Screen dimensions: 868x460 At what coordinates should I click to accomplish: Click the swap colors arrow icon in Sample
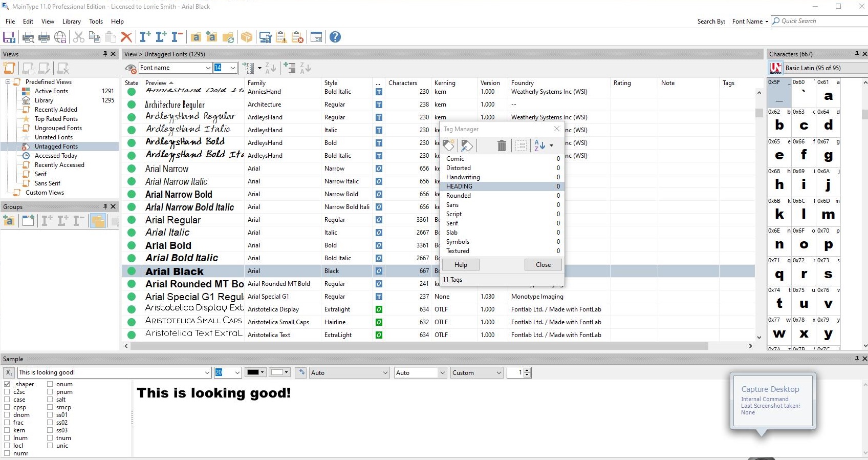point(302,372)
